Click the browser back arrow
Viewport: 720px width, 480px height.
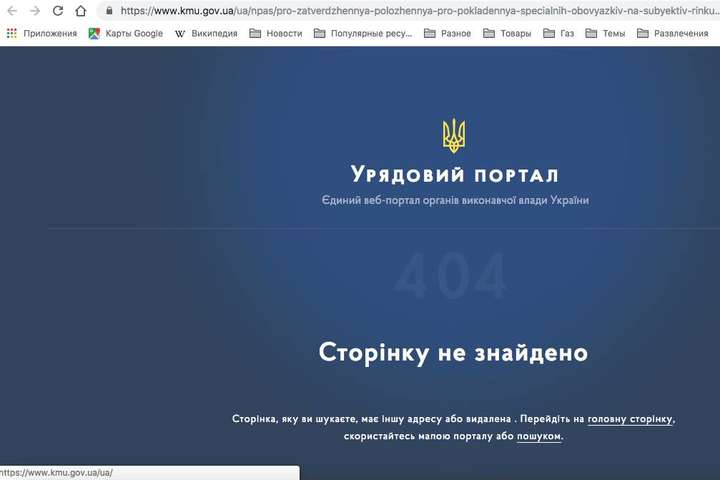(x=10, y=11)
